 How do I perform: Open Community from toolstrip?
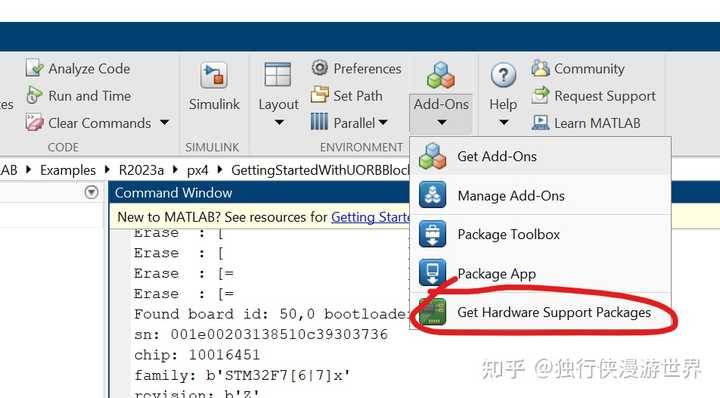578,68
